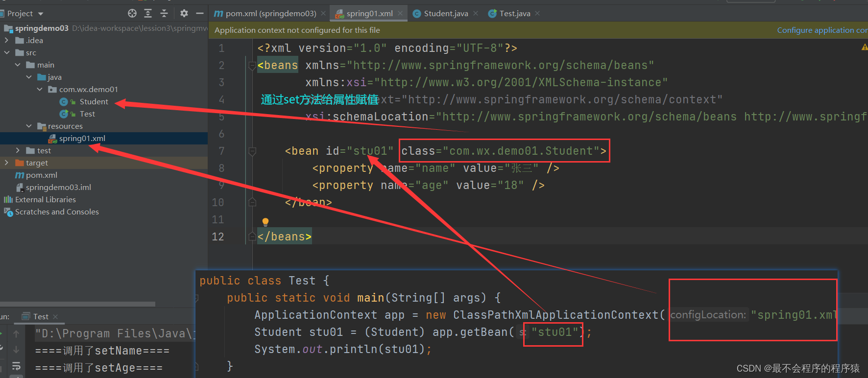The width and height of the screenshot is (868, 378).
Task: Click the soft-wrap icon in Run console
Action: [x=16, y=366]
